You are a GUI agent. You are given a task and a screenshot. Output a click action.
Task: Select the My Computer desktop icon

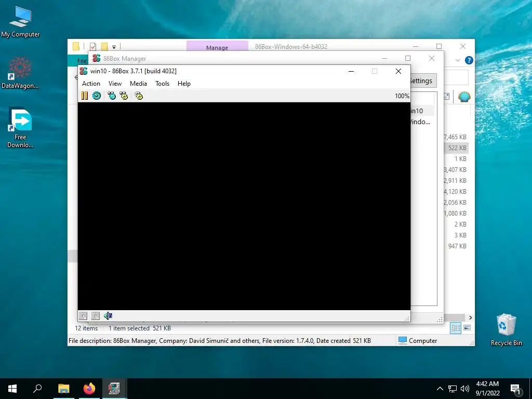point(20,22)
